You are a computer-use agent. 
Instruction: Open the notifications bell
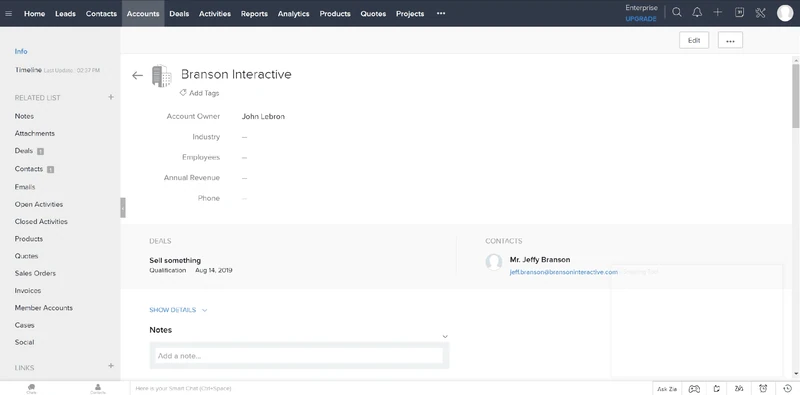697,13
